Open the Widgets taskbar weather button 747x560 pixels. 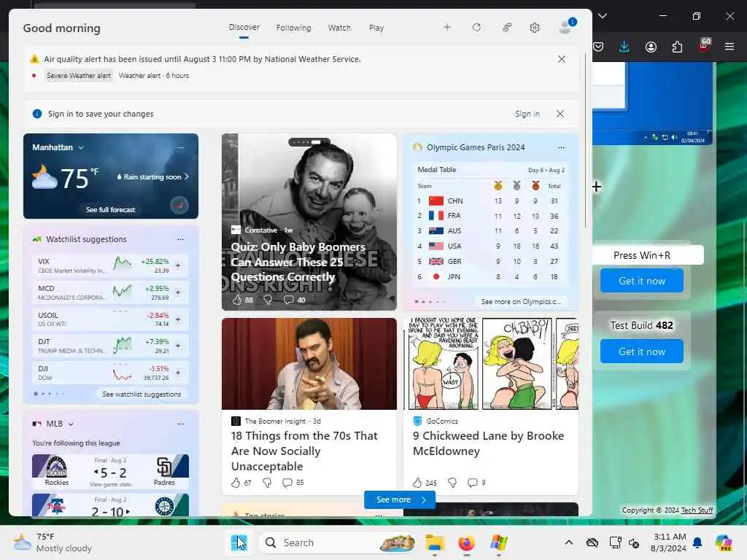click(x=53, y=542)
